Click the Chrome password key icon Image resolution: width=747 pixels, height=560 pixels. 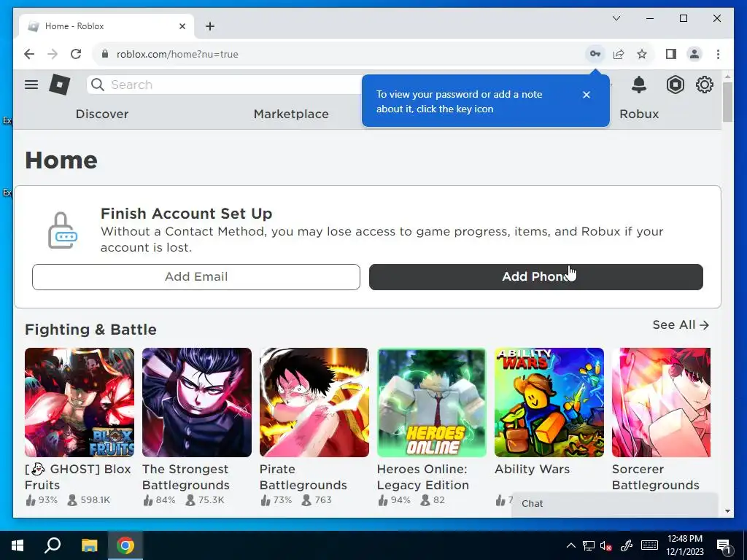[x=595, y=54]
